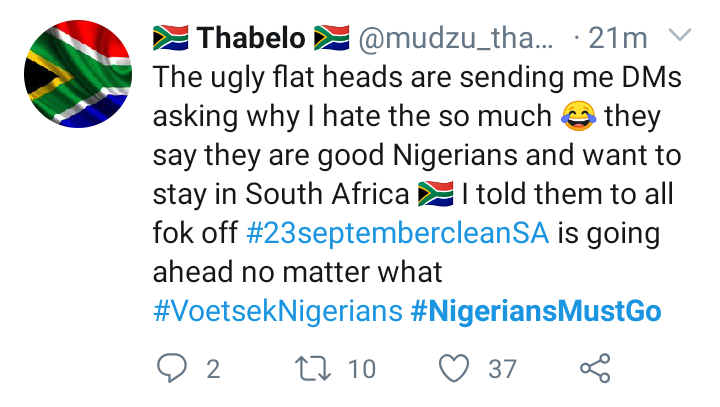Click the reply speech bubble icon

click(173, 369)
